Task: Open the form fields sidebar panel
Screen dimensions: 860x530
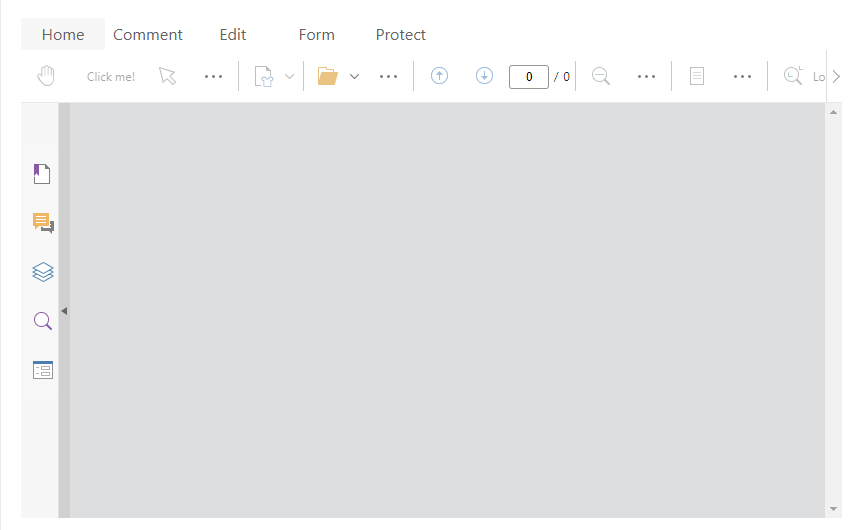Action: tap(42, 370)
